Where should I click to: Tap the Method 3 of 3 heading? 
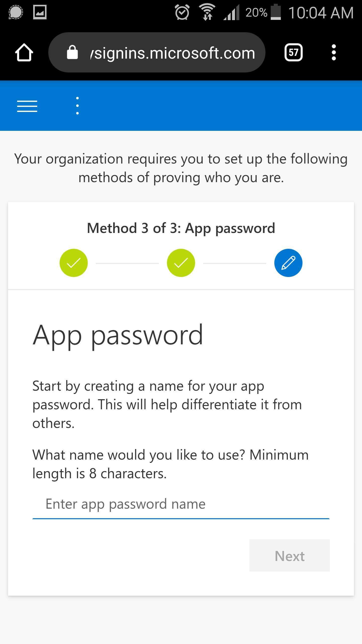[x=181, y=228]
